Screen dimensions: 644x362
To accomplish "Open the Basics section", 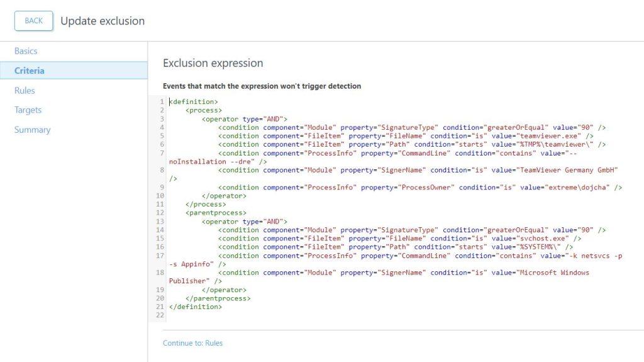I will tap(26, 51).
